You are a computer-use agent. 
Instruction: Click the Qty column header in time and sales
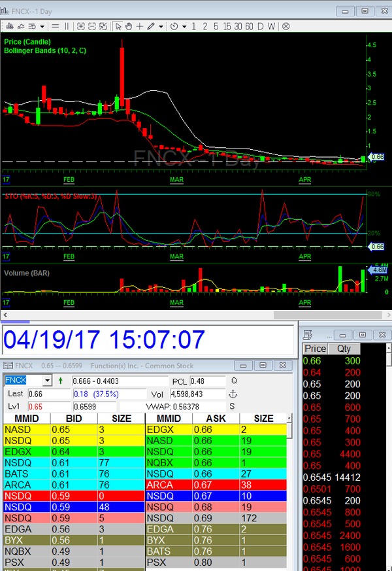[343, 349]
